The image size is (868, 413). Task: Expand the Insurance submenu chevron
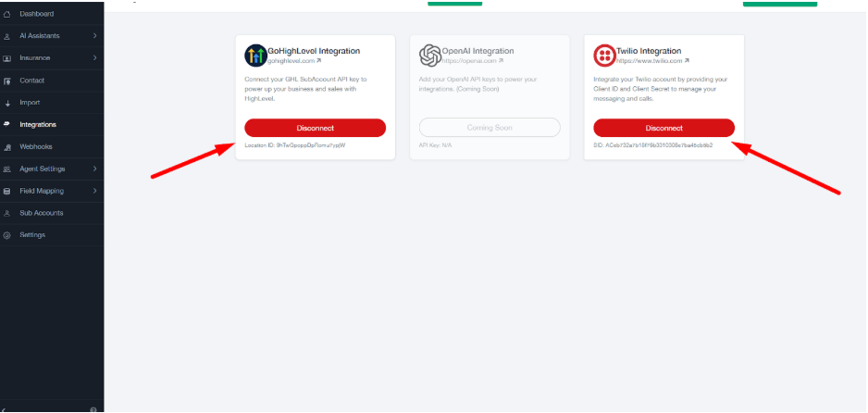(x=95, y=58)
